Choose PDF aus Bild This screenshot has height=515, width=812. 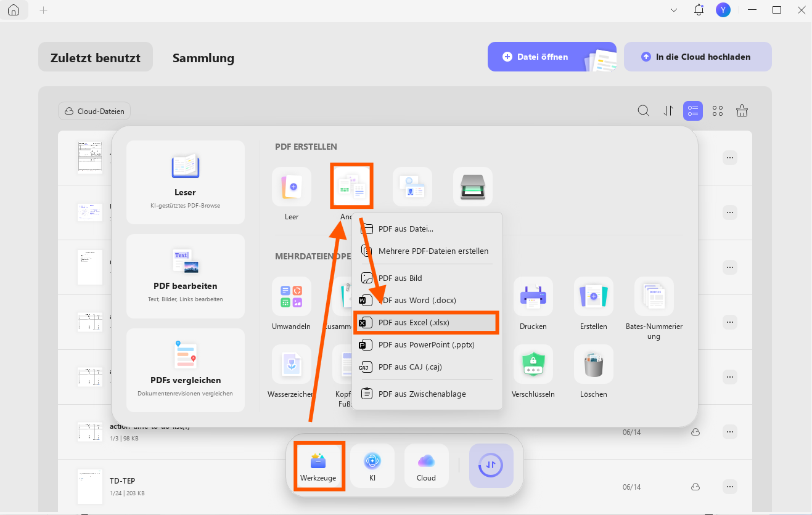pyautogui.click(x=428, y=278)
